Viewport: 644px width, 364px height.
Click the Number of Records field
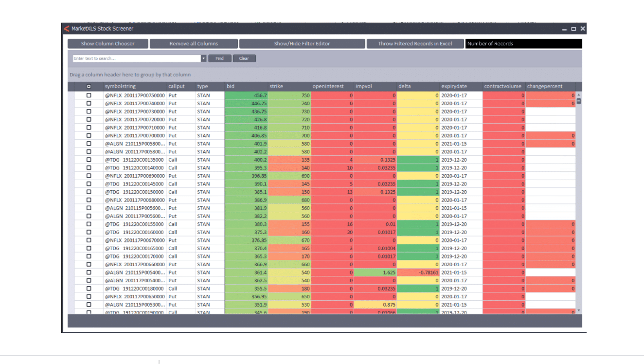[523, 44]
